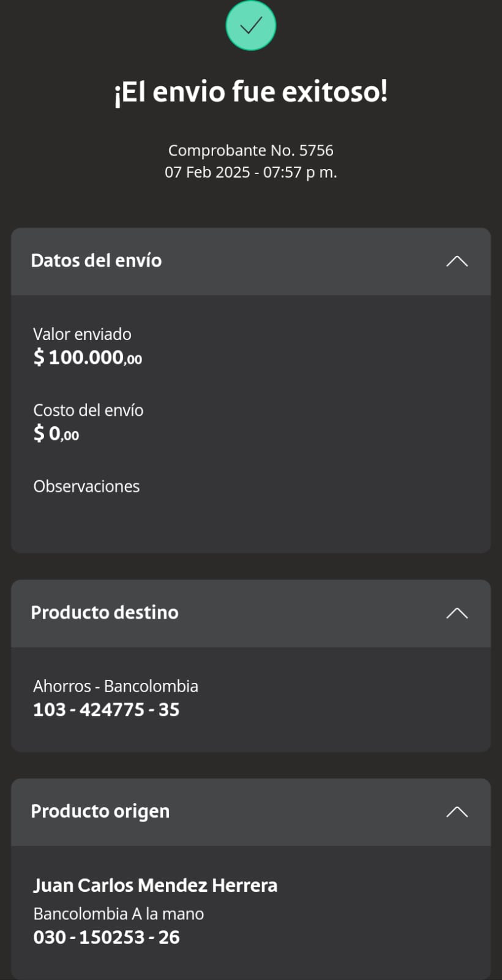
Task: Collapse the Datos del envío chevron
Action: 457,262
